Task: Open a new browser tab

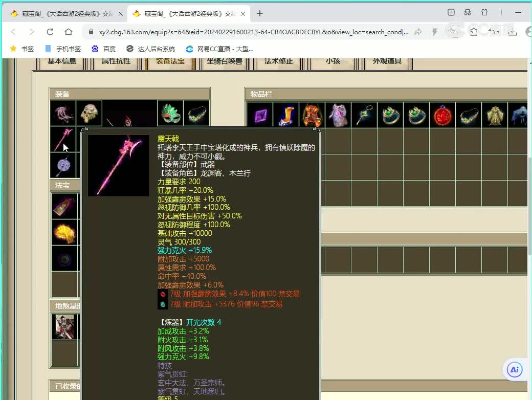Action: 259,13
